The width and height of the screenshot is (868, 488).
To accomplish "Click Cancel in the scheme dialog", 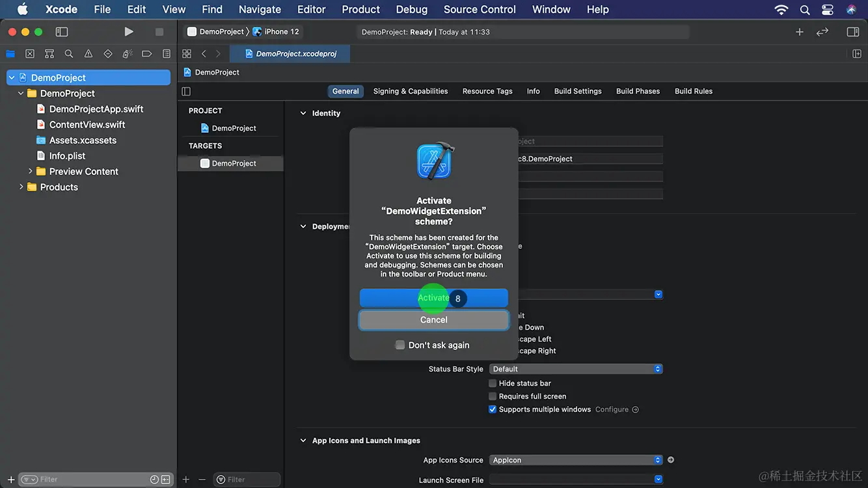I will (433, 319).
